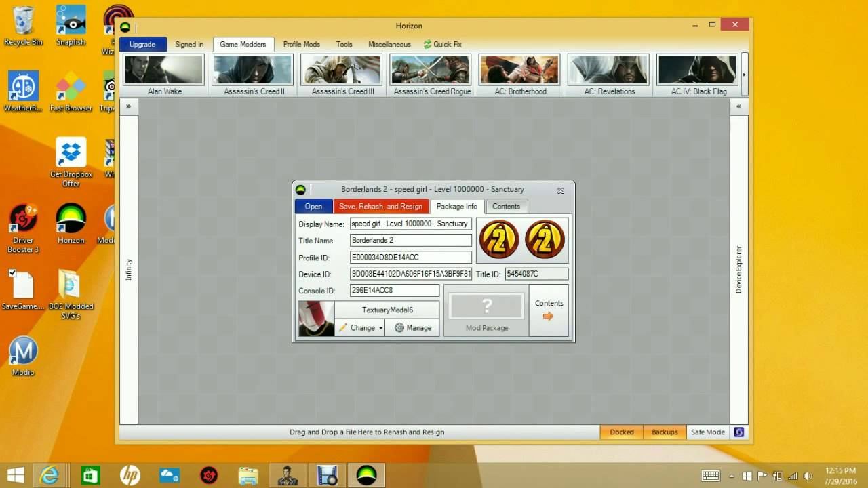Expand the Infinity side panel
The height and width of the screenshot is (488, 868).
[128, 106]
